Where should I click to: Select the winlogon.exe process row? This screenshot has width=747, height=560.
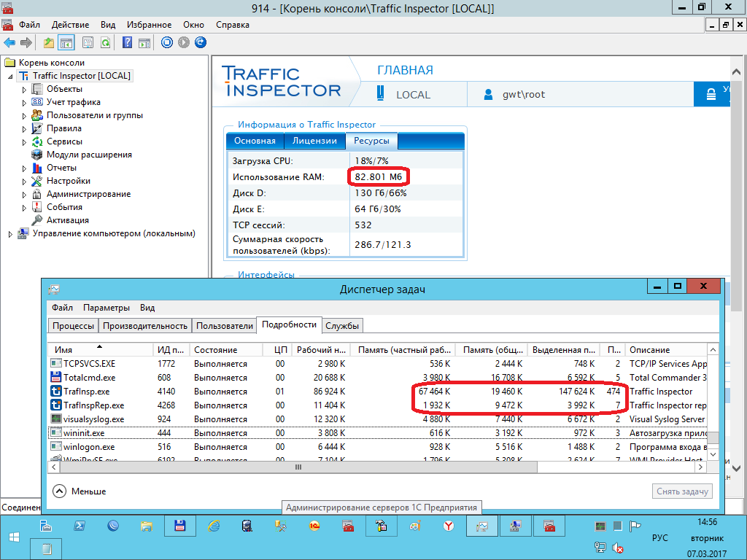point(378,447)
